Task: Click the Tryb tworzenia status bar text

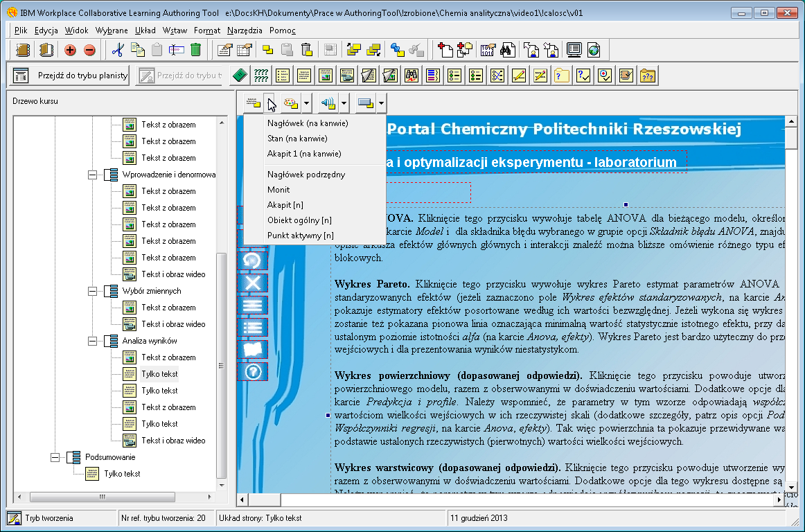Action: 49,518
